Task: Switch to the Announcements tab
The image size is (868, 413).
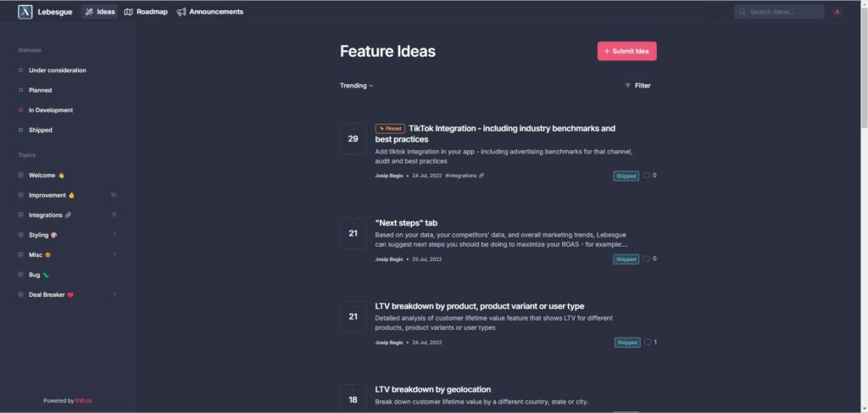Action: (210, 12)
